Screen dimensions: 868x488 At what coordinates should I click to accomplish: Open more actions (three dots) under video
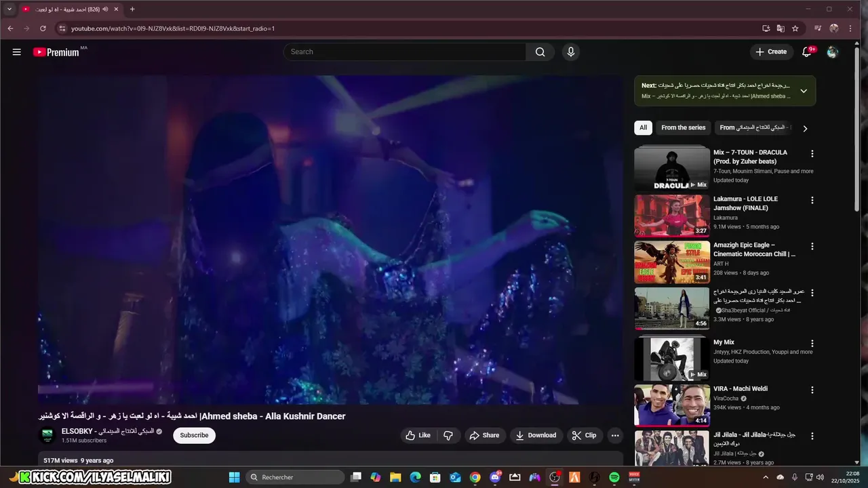click(615, 436)
